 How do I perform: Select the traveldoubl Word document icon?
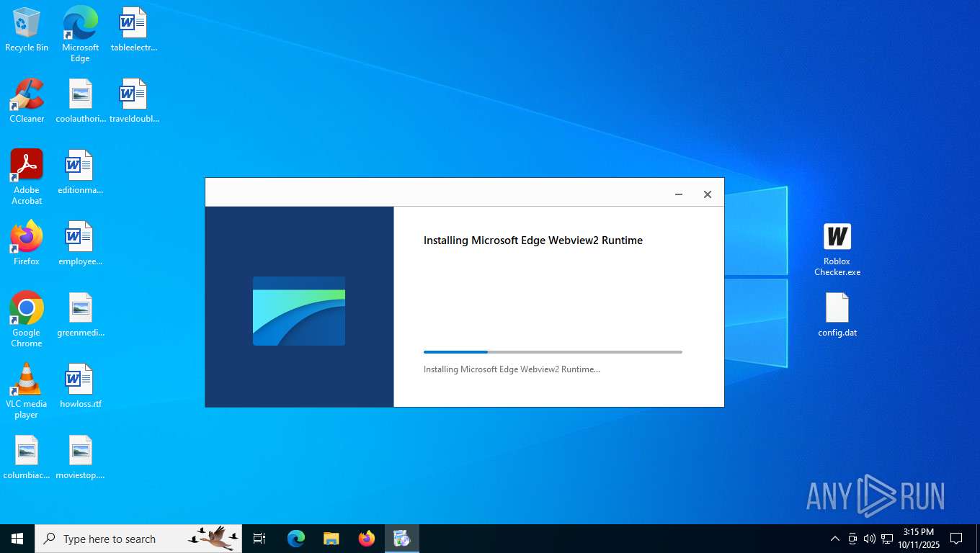(133, 101)
